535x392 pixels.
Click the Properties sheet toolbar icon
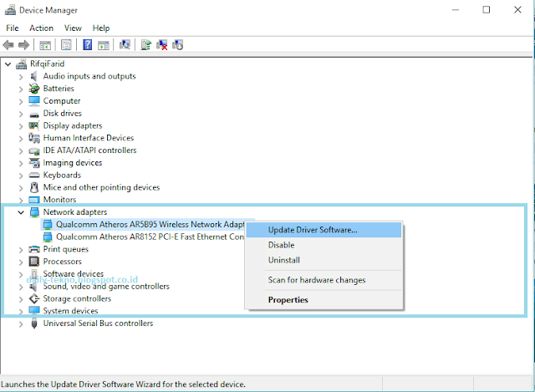click(x=66, y=44)
